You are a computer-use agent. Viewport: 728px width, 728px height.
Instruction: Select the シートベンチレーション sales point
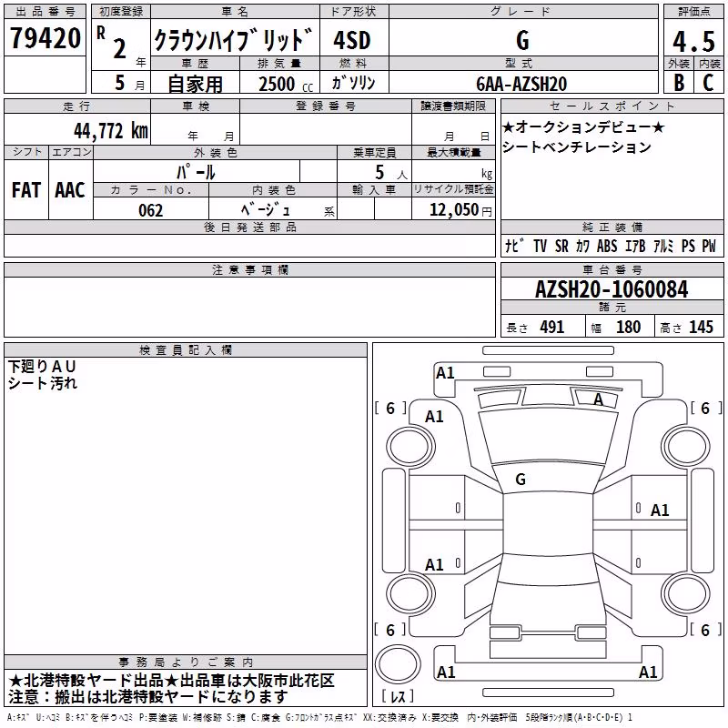click(577, 147)
